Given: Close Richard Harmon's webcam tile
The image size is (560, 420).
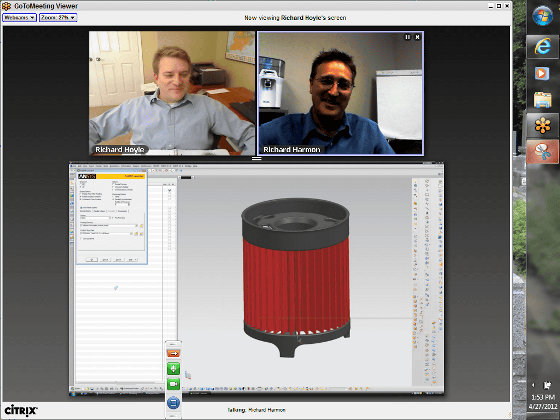Looking at the screenshot, I should point(417,37).
